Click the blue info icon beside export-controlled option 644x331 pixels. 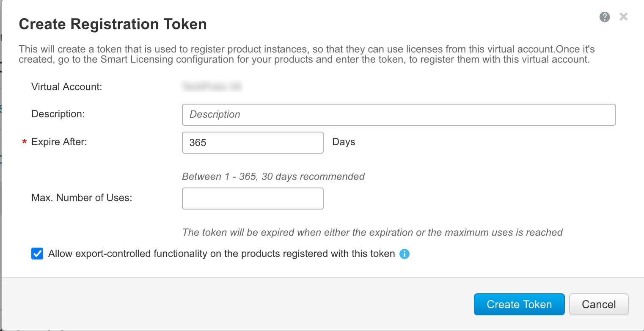tap(405, 254)
